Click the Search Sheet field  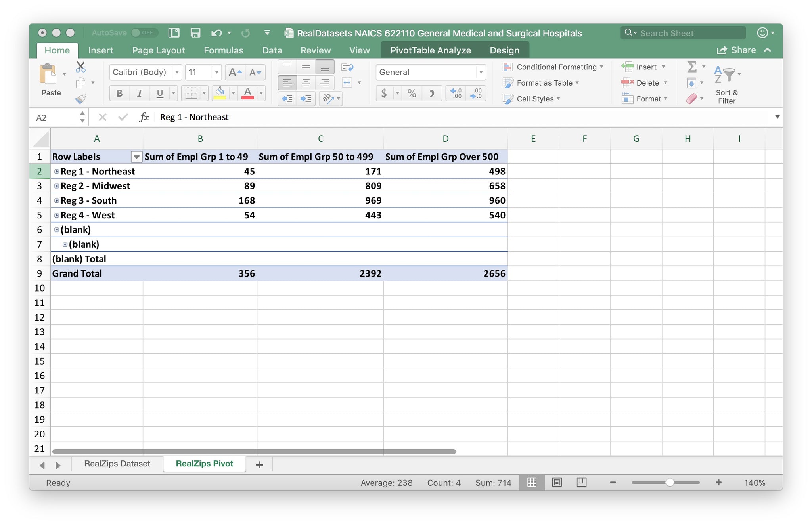pos(683,33)
